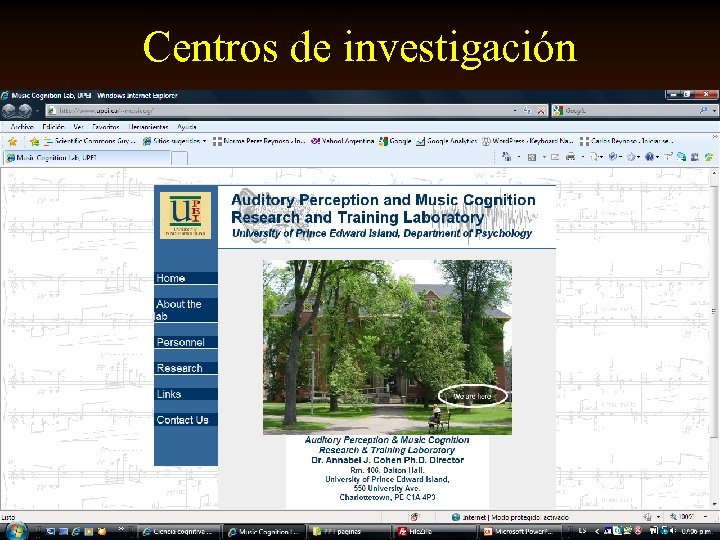Stop loading with the red X icon
720x540 pixels.
coord(541,111)
